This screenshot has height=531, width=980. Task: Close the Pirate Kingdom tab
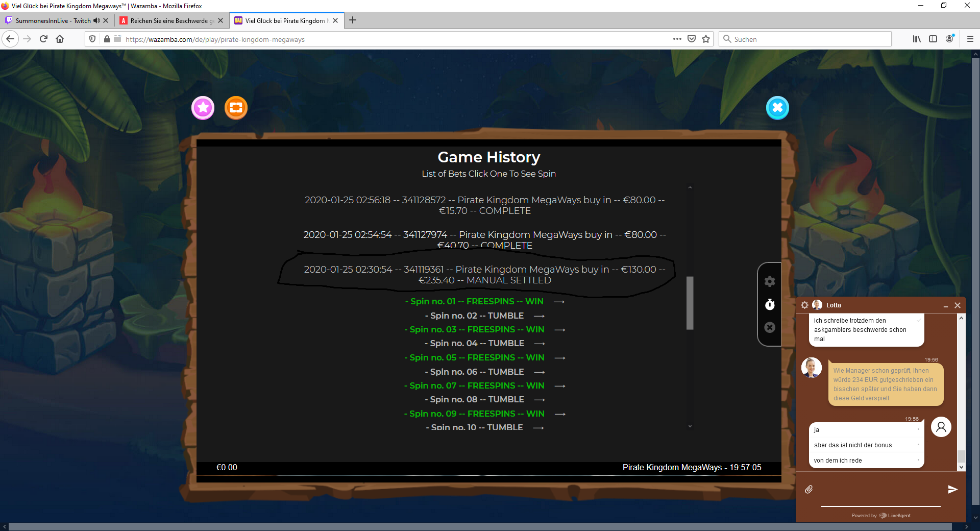335,20
